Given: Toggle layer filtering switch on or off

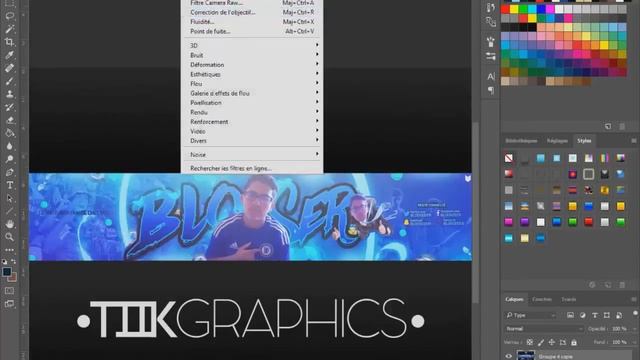Looking at the screenshot, I should coord(635,314).
